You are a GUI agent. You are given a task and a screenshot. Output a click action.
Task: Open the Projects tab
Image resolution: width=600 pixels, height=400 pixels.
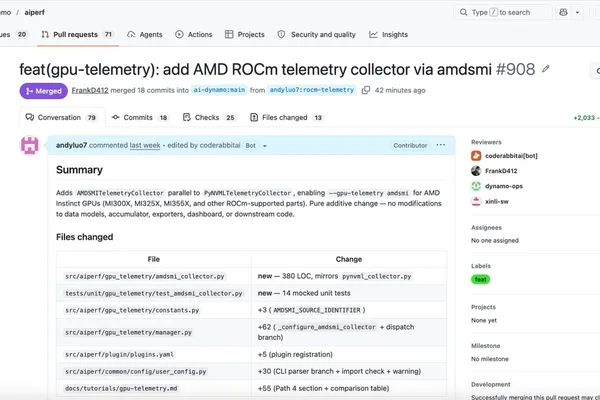[245, 34]
